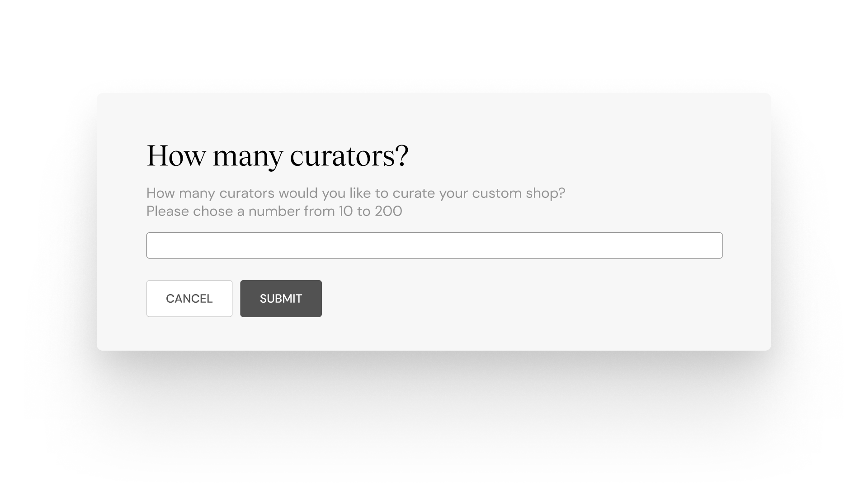868x488 pixels.
Task: Click the curator count input field
Action: point(434,245)
